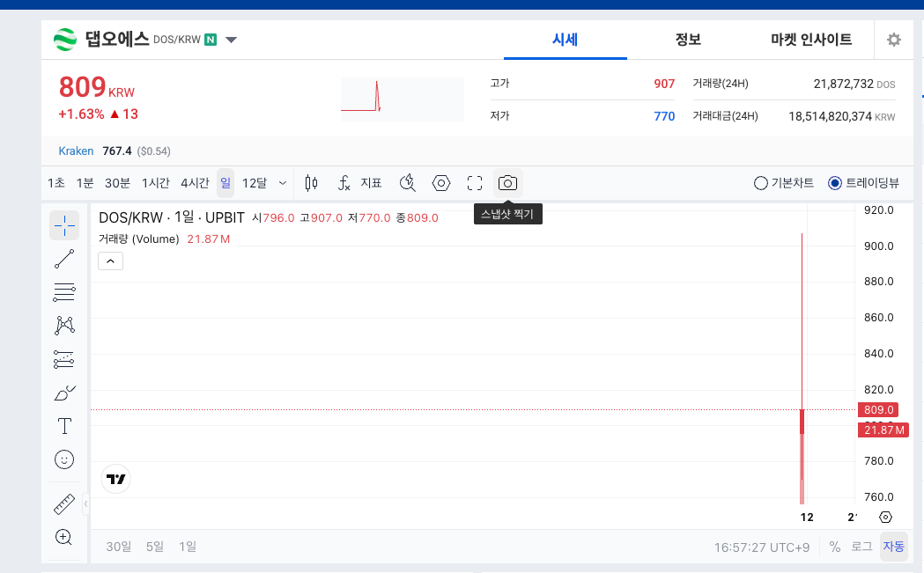Image resolution: width=924 pixels, height=573 pixels.
Task: Click the DOS/KRW · 1일 · UPBIT title
Action: (172, 218)
